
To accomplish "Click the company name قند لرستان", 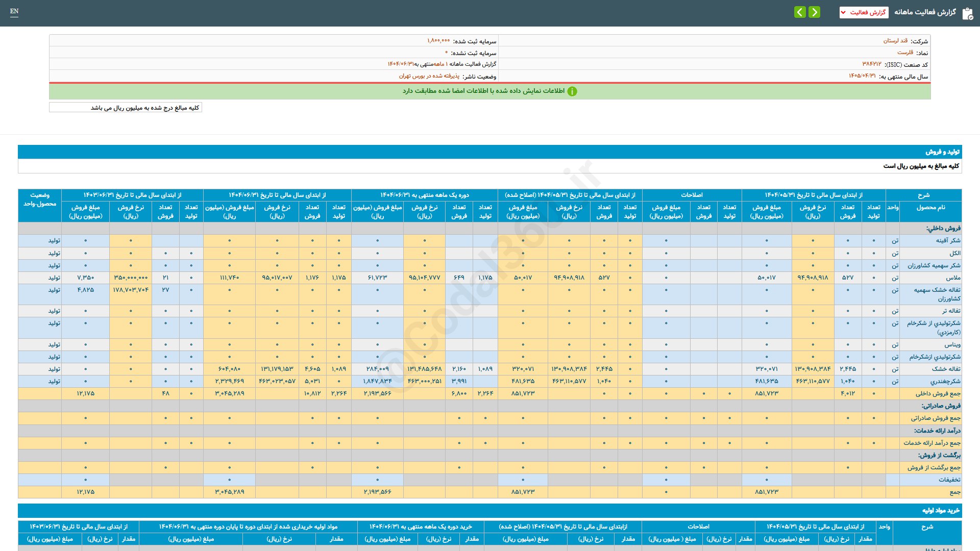I will tap(895, 41).
